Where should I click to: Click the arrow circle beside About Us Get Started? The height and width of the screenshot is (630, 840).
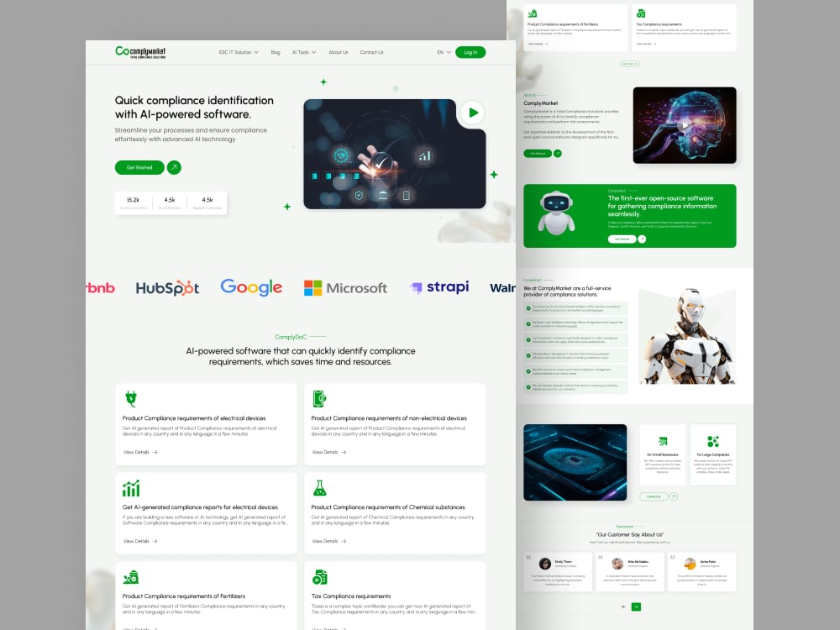tap(557, 154)
